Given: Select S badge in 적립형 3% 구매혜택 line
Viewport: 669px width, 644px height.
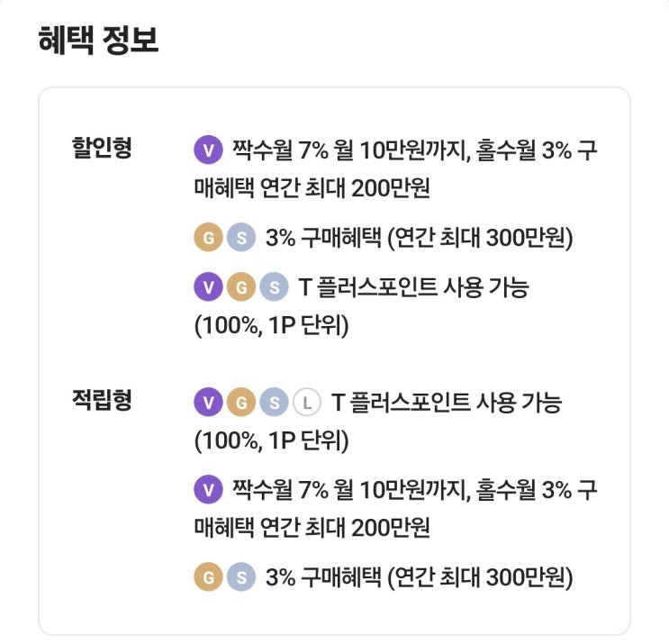Looking at the screenshot, I should (240, 577).
